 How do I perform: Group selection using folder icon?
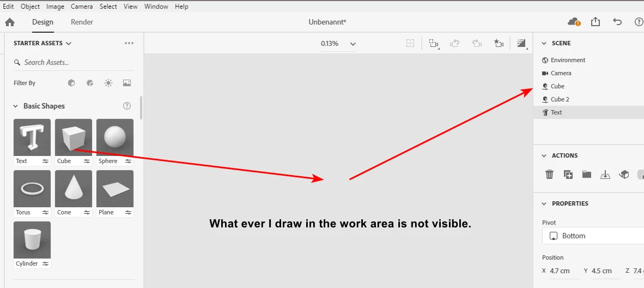tap(586, 175)
